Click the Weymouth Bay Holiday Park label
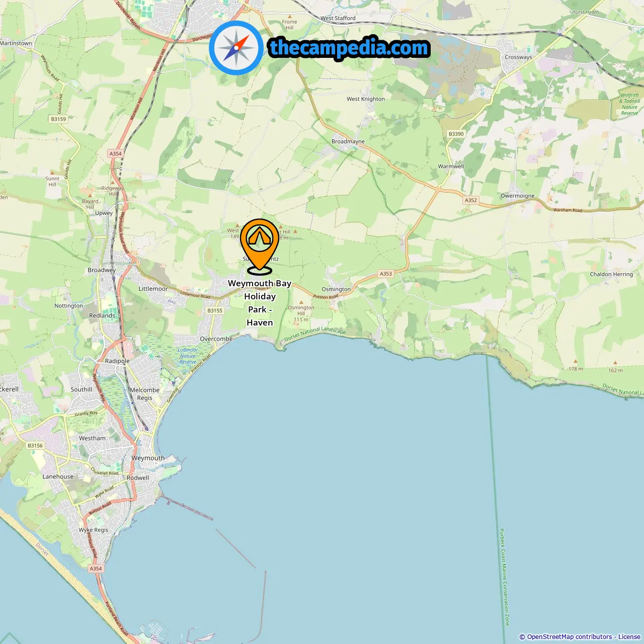 tap(260, 303)
